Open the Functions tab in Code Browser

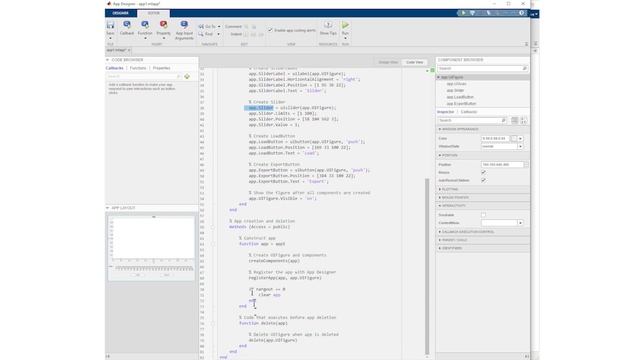click(138, 68)
